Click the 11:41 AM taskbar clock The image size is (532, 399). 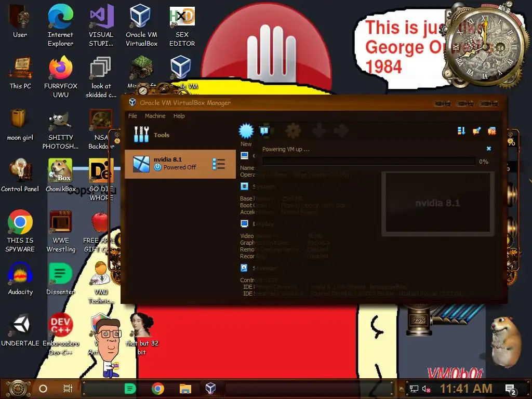(x=466, y=389)
